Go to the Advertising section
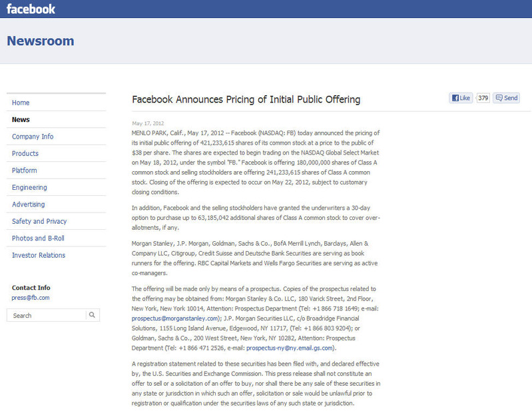The width and height of the screenshot is (532, 413). tap(28, 205)
